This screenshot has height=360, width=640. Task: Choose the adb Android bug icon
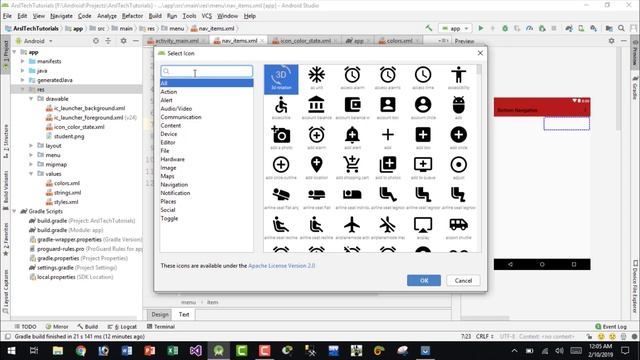(x=458, y=105)
